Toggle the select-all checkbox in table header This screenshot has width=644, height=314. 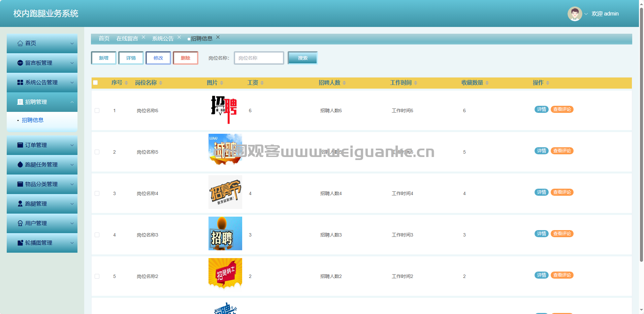[95, 83]
